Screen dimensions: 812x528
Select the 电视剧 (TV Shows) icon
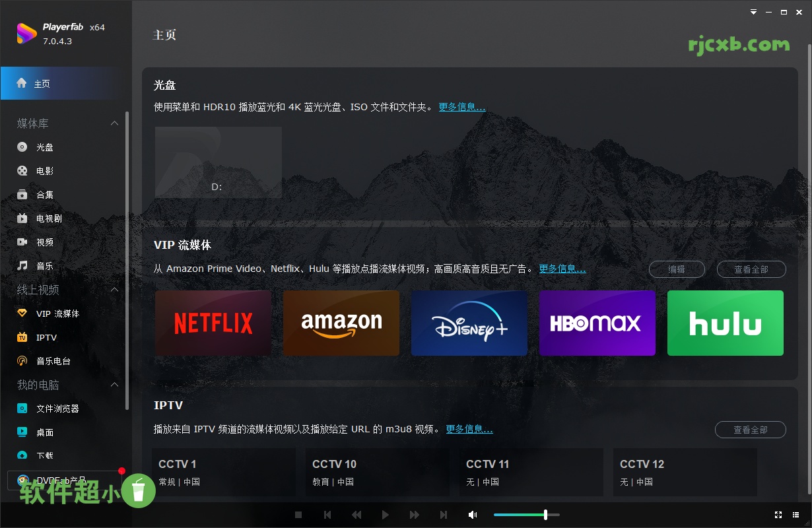(x=22, y=218)
